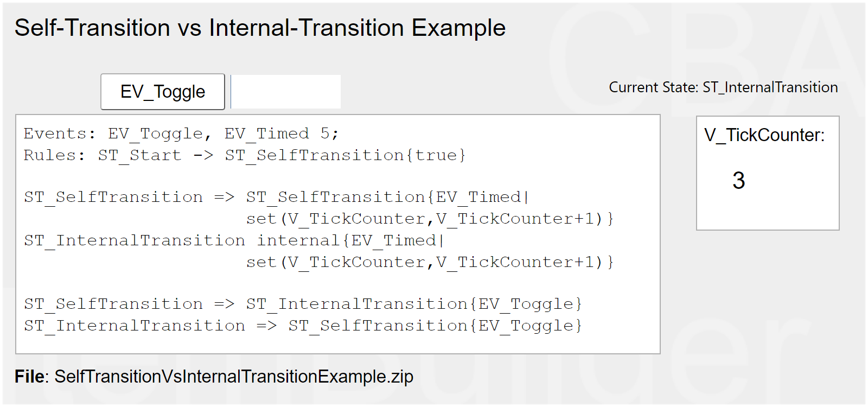The width and height of the screenshot is (868, 407).
Task: Click the ST_InternalTransition internal{EV_Timed| line
Action: (234, 240)
